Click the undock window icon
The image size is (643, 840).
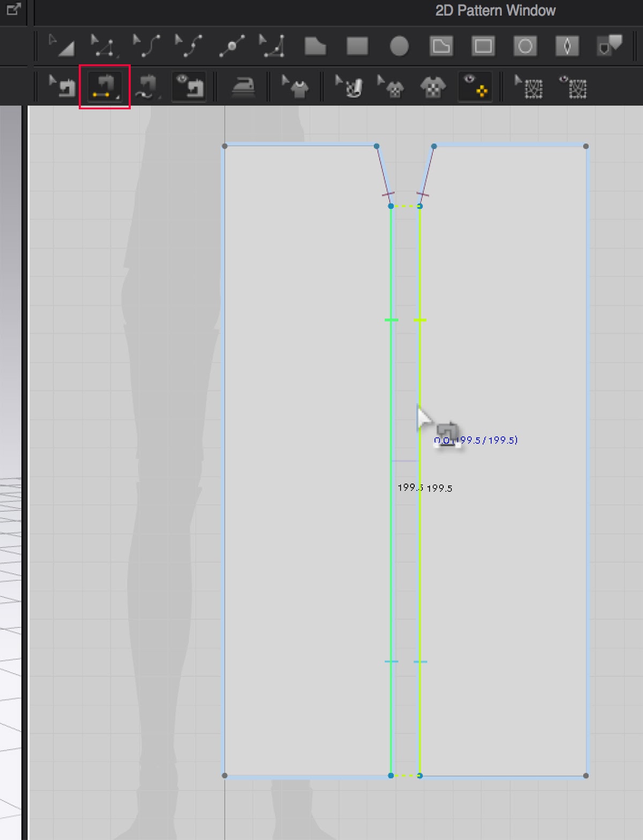[x=13, y=9]
